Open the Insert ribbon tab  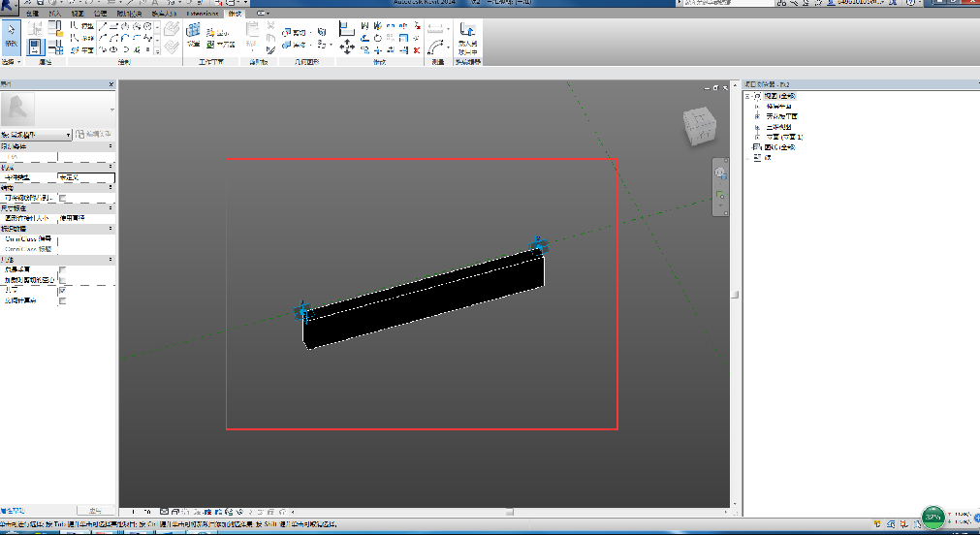tap(55, 14)
